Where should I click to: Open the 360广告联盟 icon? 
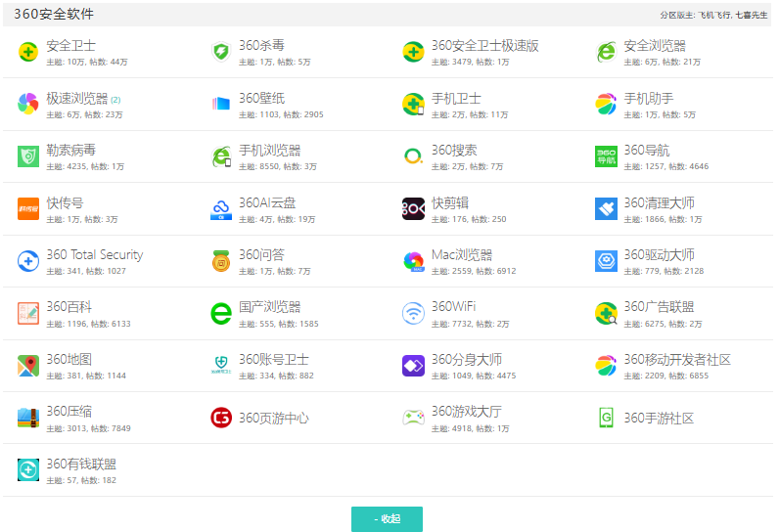click(606, 313)
